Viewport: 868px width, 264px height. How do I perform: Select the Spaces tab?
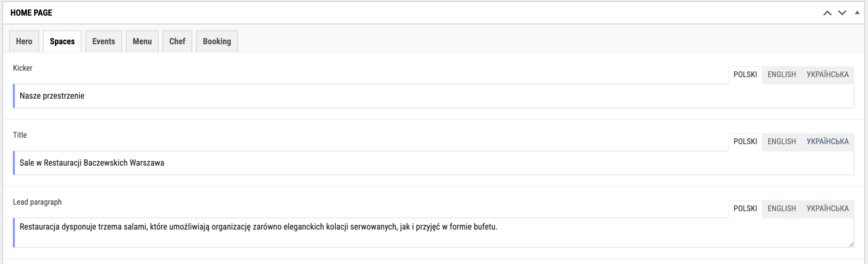click(x=62, y=41)
